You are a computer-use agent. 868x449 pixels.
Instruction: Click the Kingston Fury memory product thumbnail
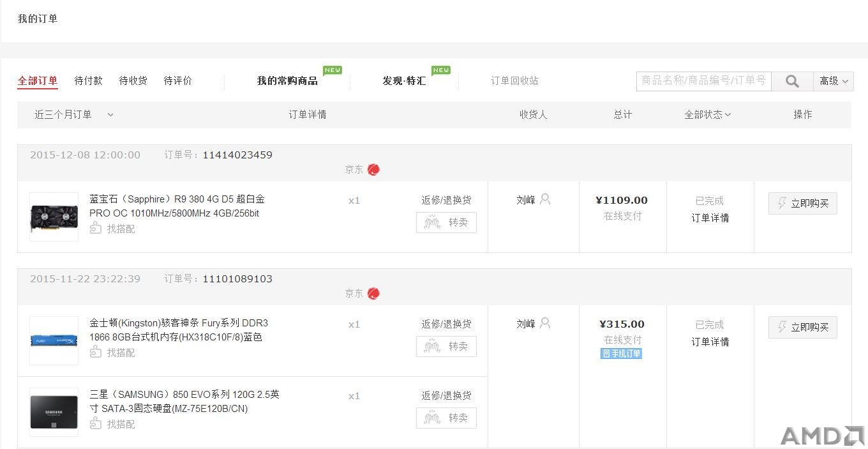click(54, 341)
